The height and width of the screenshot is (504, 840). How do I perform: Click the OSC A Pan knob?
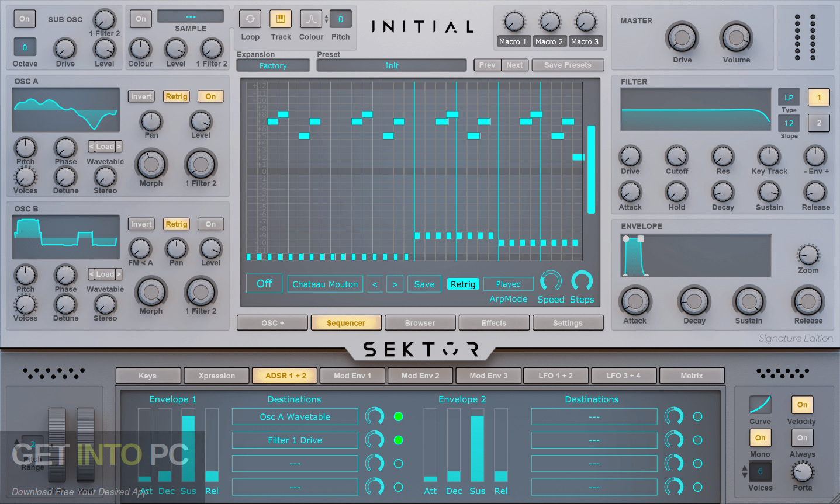(x=151, y=121)
